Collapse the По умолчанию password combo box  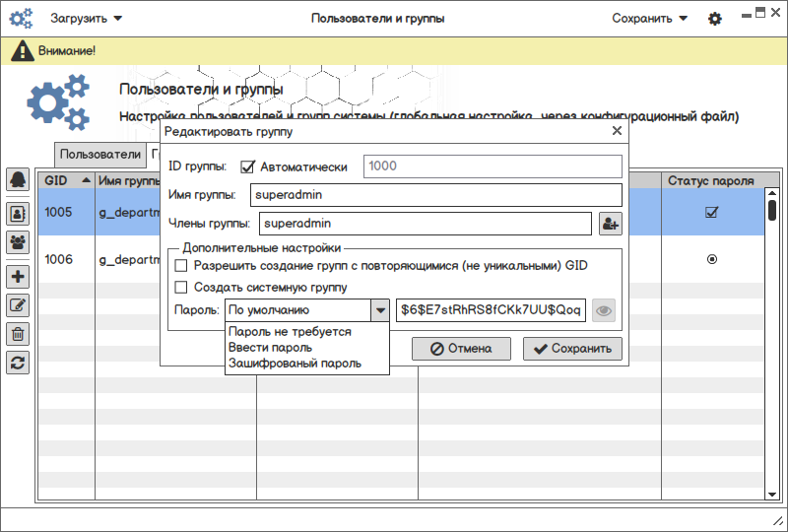click(x=379, y=311)
